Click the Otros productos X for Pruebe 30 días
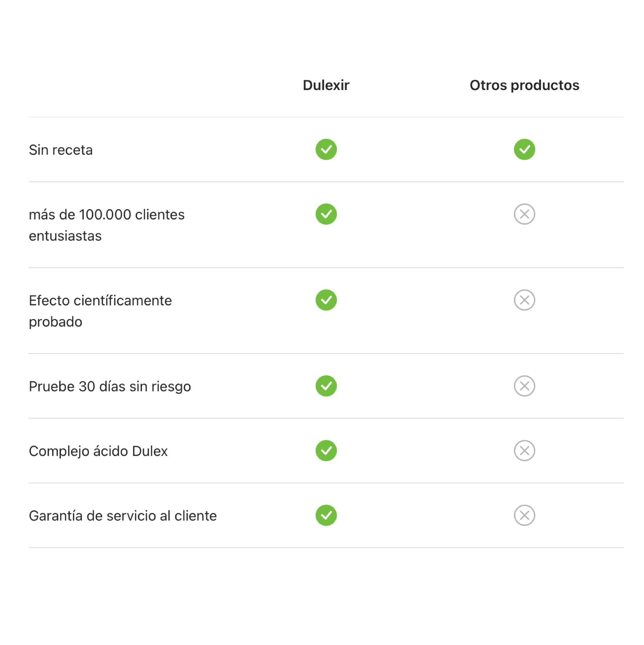 pos(524,386)
